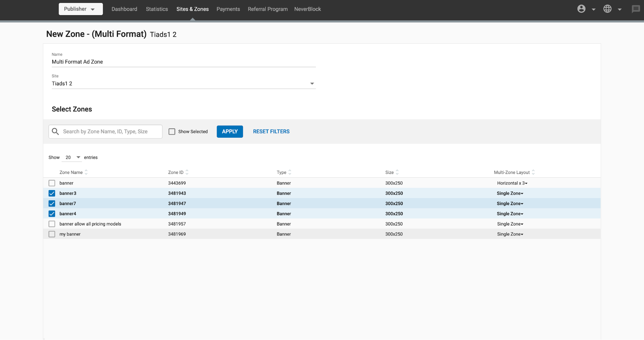
Task: Sort by Type column header
Action: tap(289, 172)
